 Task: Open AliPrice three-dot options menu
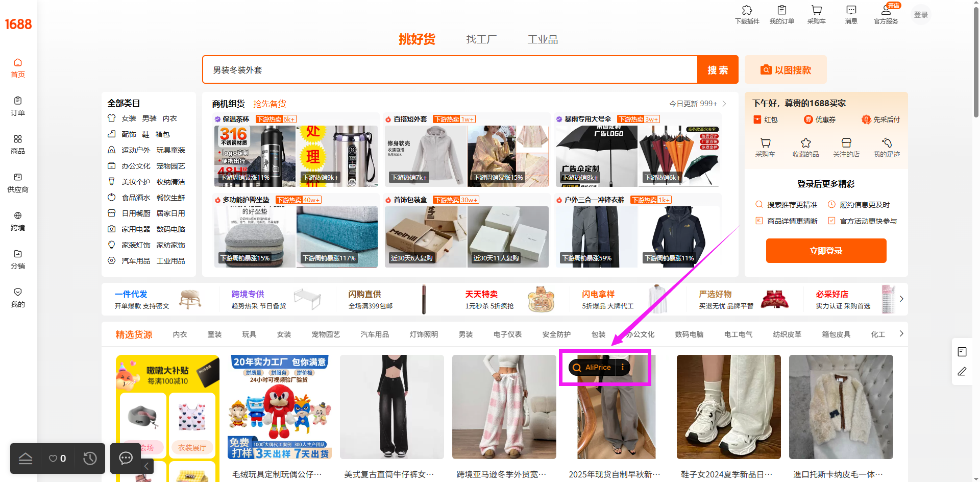click(623, 367)
